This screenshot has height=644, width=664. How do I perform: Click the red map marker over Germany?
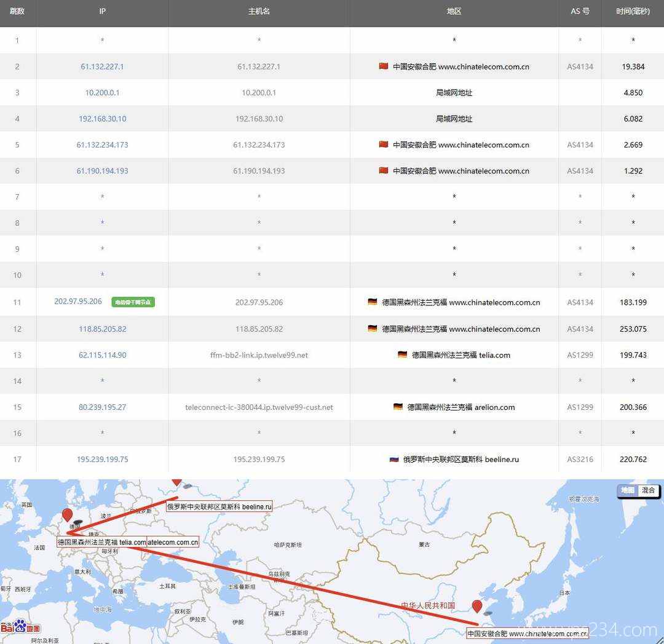(x=67, y=515)
